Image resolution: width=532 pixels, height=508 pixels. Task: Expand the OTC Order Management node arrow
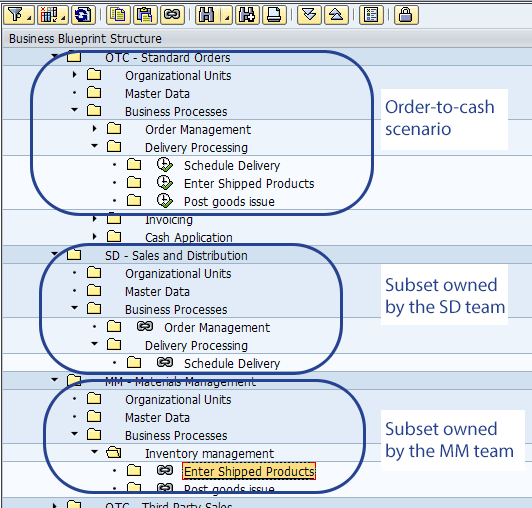pyautogui.click(x=95, y=128)
